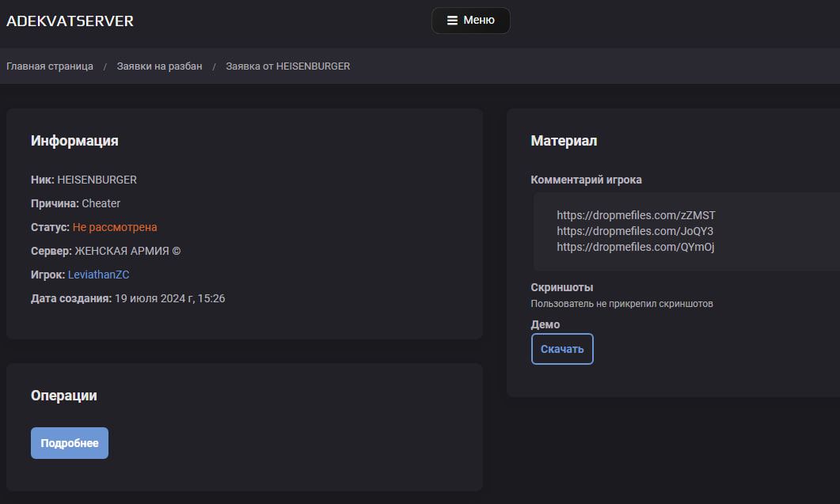Open the Меню hamburger button
Image resolution: width=840 pixels, height=504 pixels.
(471, 21)
